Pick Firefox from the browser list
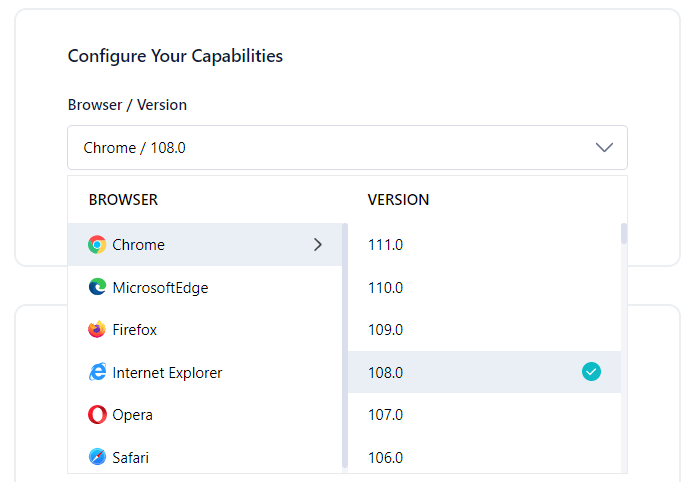Screen dimensions: 697x482 [x=204, y=329]
